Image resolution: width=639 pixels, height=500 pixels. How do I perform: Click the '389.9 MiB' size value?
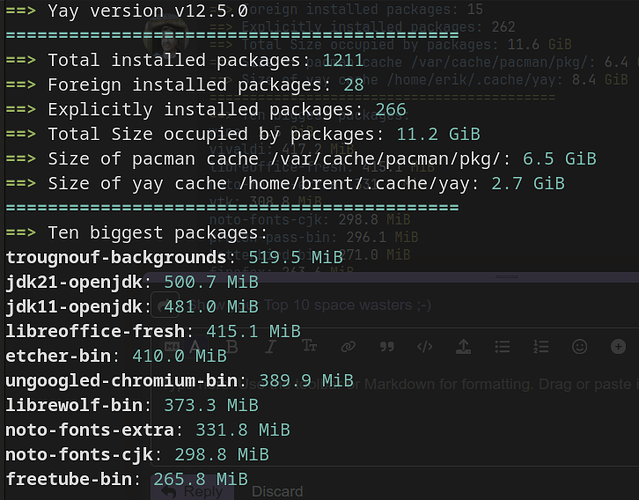[x=306, y=381]
